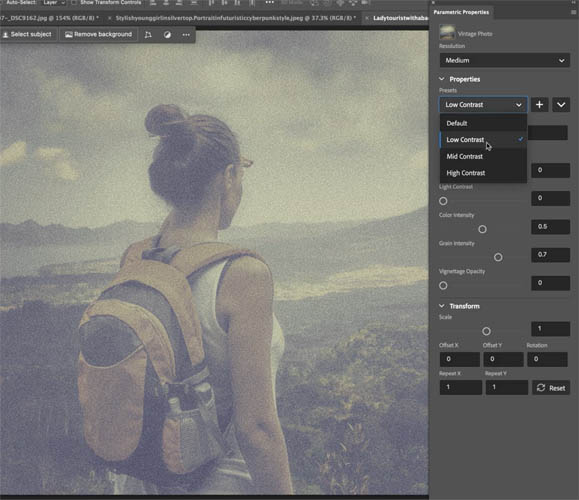Switch to the _DSC9162.jpg document tab

tap(50, 18)
